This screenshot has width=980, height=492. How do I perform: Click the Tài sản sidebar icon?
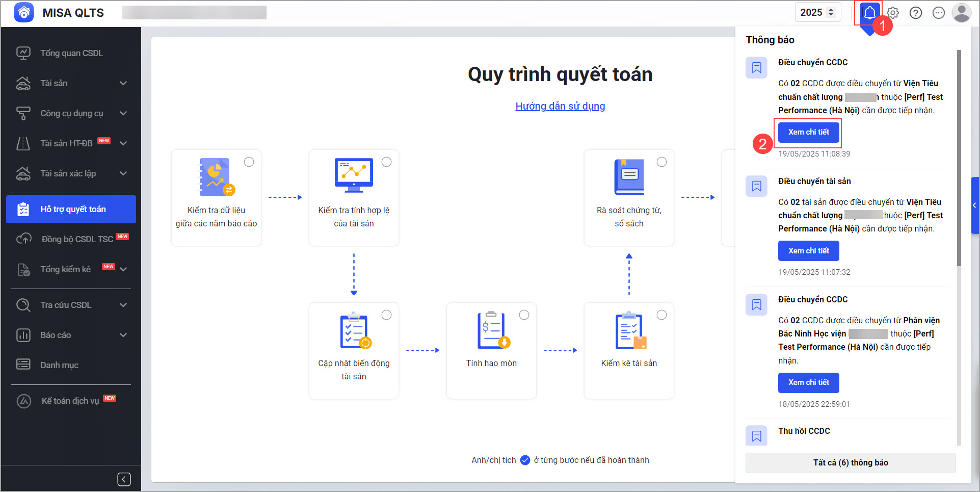[23, 83]
